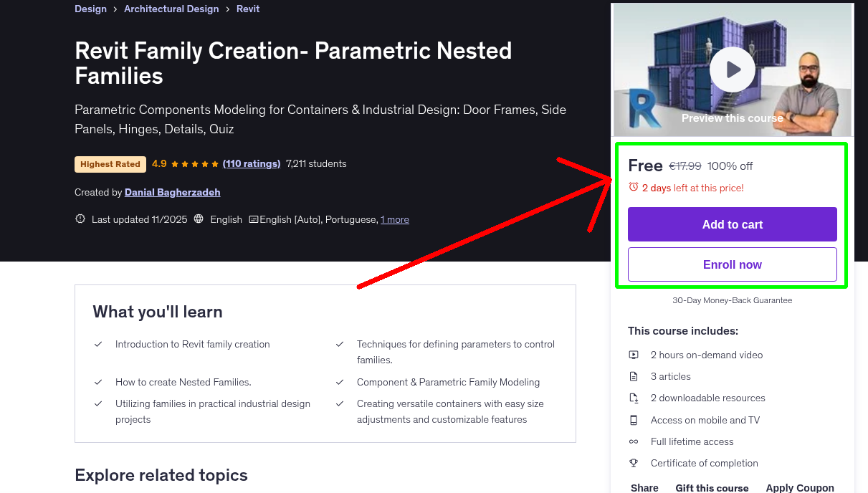Click Apply Coupon
868x493 pixels.
click(800, 487)
